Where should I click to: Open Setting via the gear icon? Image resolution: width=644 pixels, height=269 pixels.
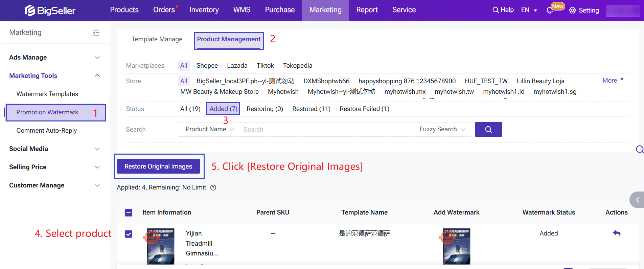[x=572, y=10]
